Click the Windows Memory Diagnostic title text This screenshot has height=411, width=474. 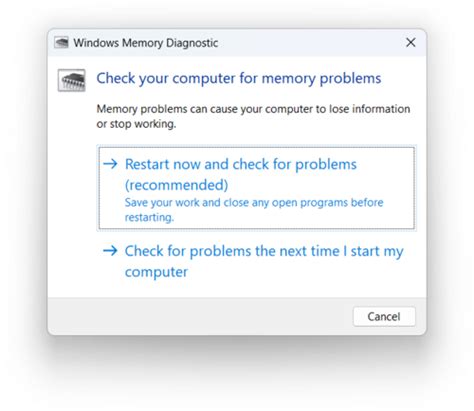pyautogui.click(x=146, y=43)
